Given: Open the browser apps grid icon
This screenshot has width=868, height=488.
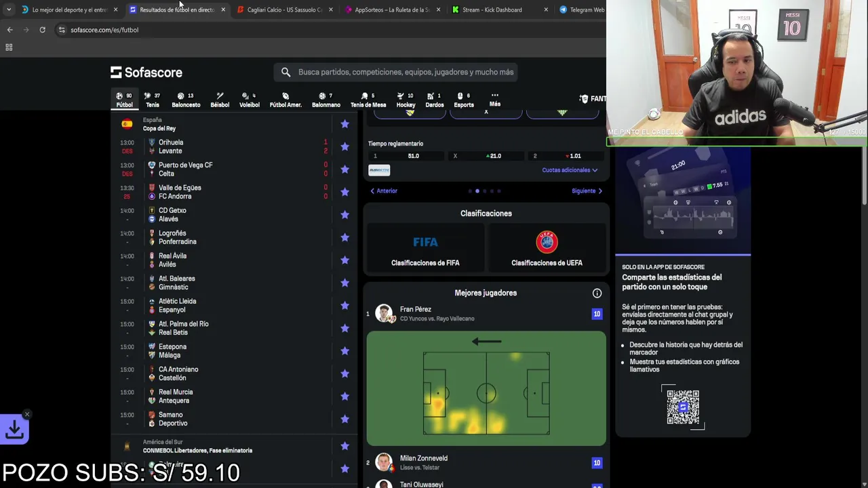Looking at the screenshot, I should [x=9, y=47].
